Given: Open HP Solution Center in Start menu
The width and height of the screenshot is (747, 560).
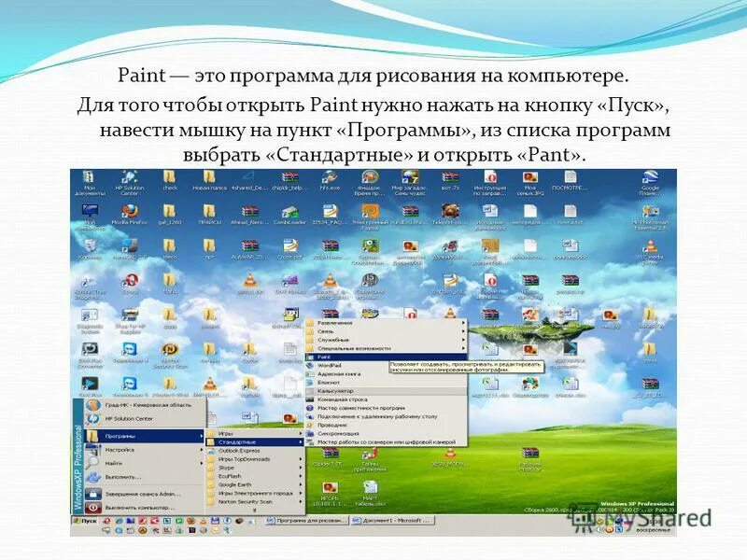Looking at the screenshot, I should (145, 418).
